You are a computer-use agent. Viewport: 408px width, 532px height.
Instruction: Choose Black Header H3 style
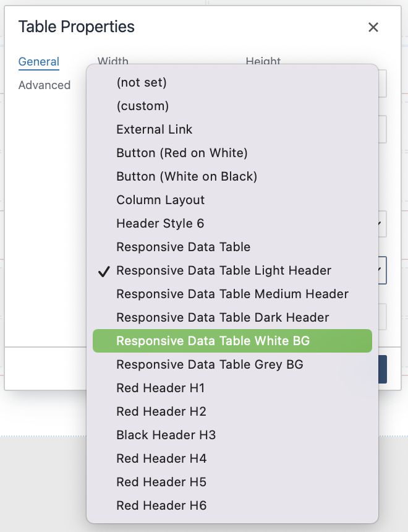[x=166, y=435]
